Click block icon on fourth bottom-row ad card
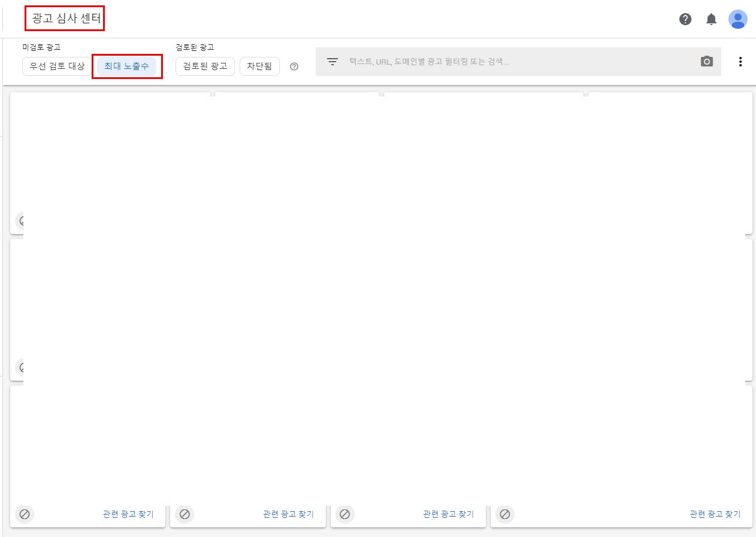 [x=505, y=514]
